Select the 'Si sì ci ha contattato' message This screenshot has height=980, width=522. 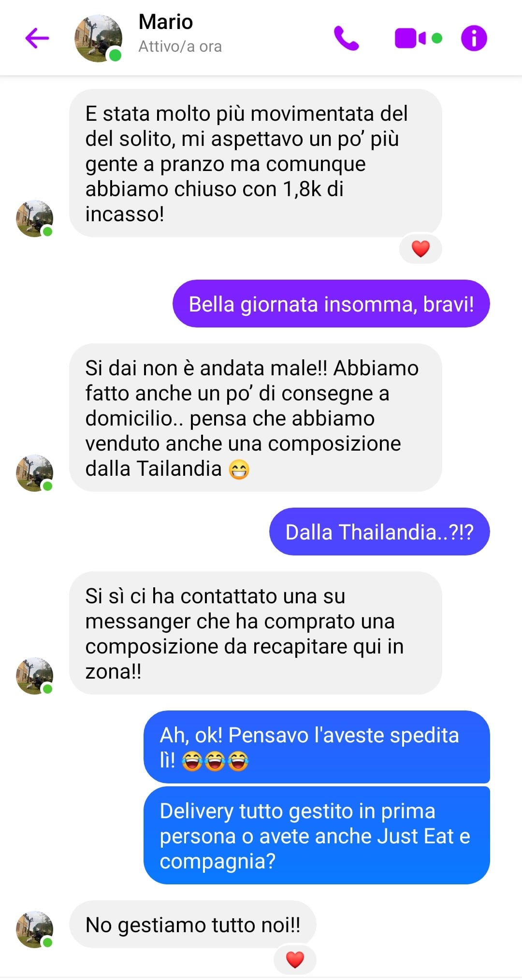pos(256,633)
